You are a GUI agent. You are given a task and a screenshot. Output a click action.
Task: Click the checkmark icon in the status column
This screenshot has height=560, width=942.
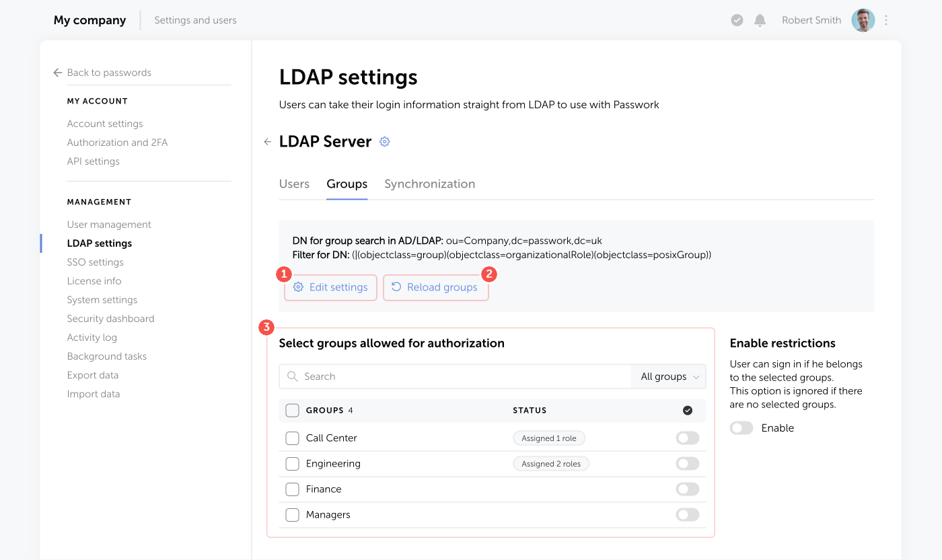(x=687, y=410)
